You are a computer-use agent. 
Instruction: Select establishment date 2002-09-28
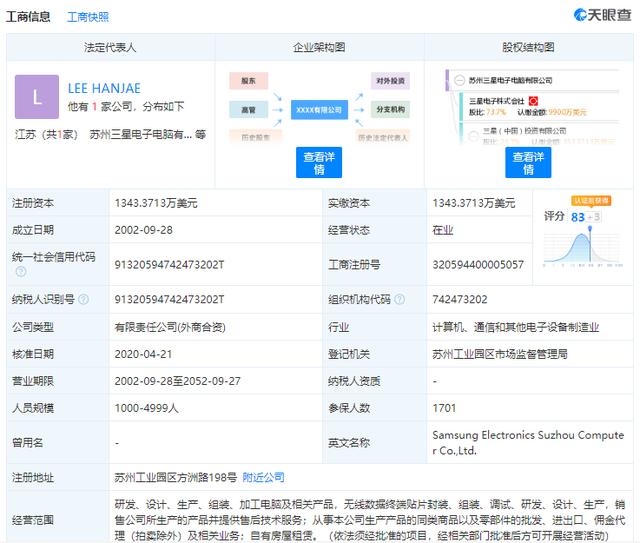(143, 230)
